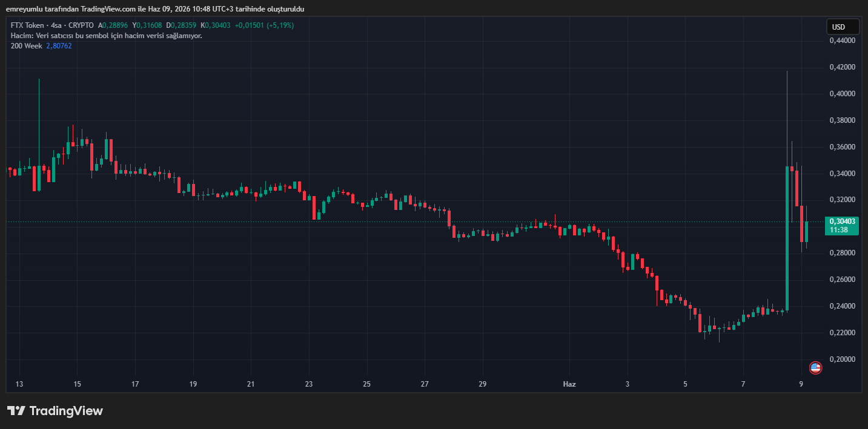Click the 0,36000 price axis label
Viewport: 868px width, 429px height.
coord(843,147)
